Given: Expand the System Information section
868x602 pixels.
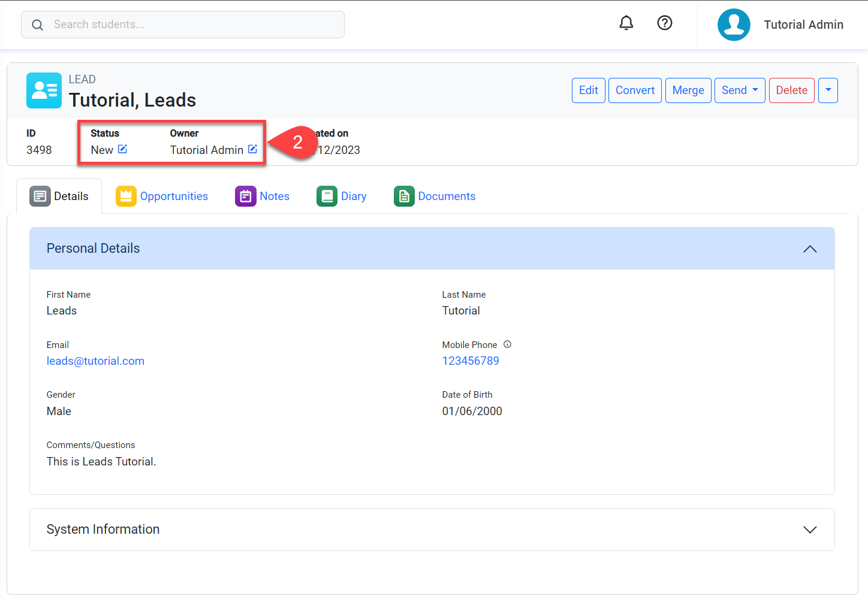Looking at the screenshot, I should tap(809, 530).
